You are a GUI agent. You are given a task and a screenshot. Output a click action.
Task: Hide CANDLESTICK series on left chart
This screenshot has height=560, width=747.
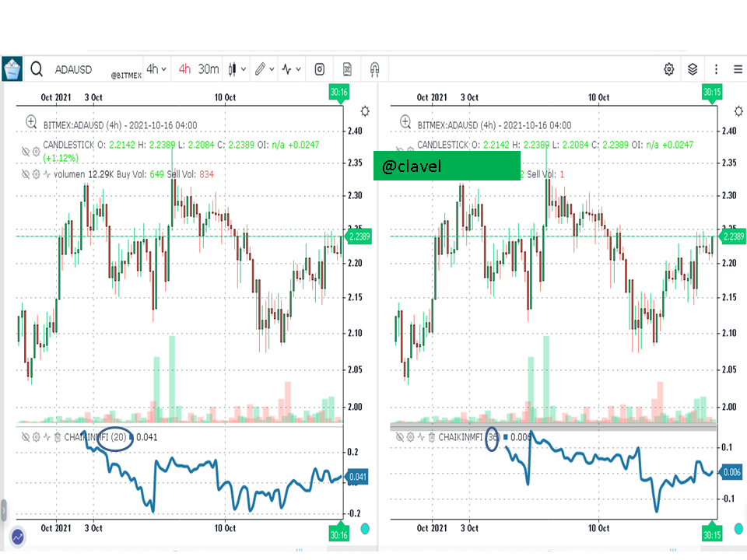pos(26,152)
